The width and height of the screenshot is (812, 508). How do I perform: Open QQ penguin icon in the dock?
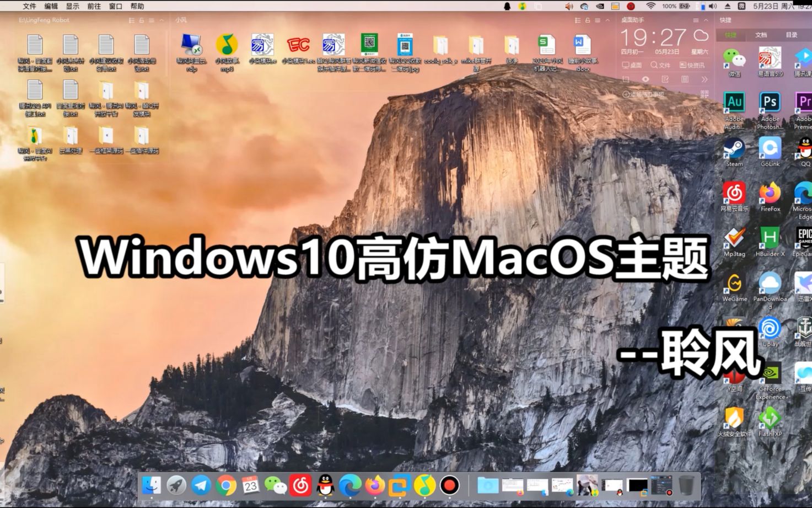click(325, 485)
